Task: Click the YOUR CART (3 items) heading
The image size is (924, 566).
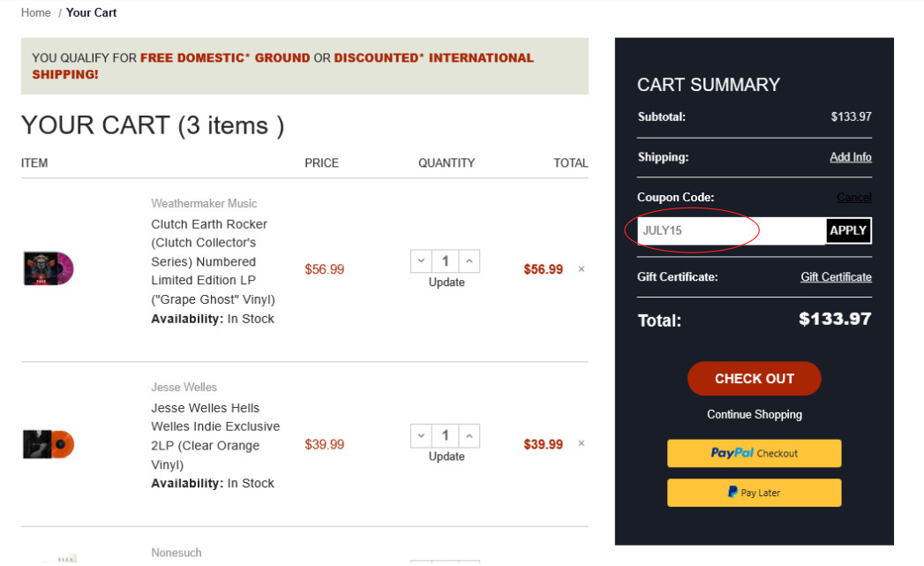Action: click(x=153, y=125)
